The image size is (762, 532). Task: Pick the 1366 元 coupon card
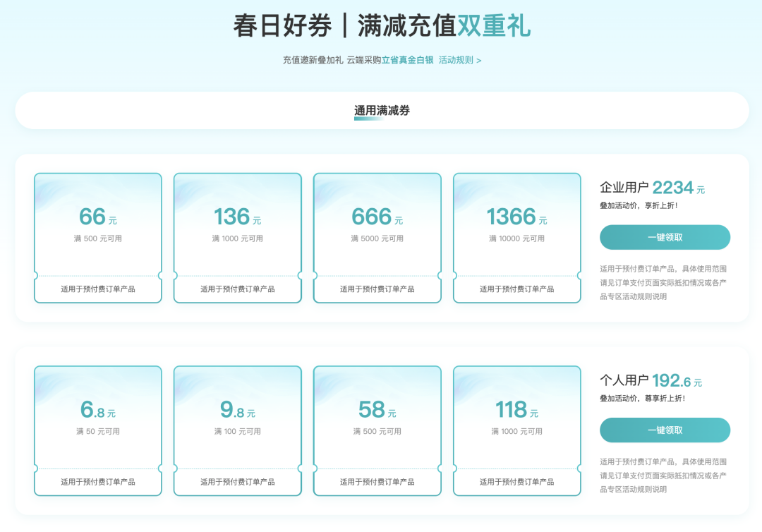(x=517, y=238)
